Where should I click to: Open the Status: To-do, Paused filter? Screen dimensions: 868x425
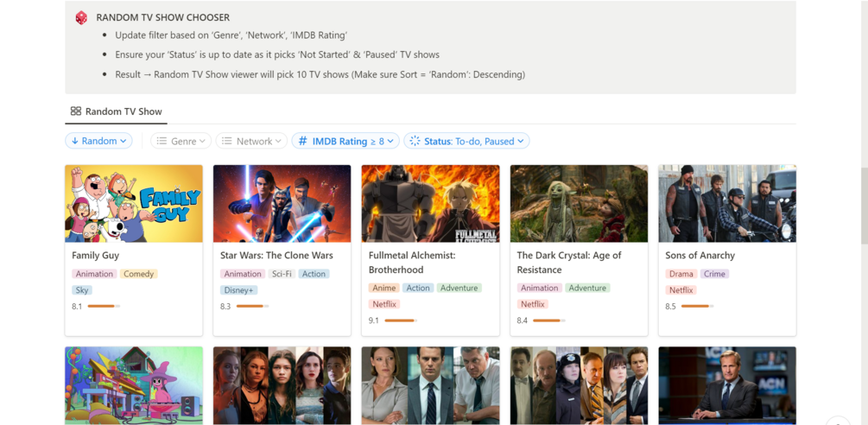(466, 141)
